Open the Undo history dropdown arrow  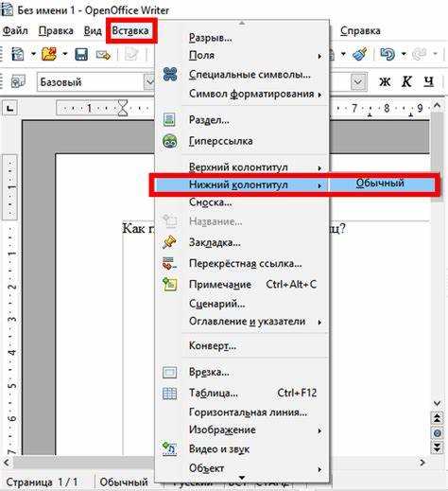coord(404,54)
